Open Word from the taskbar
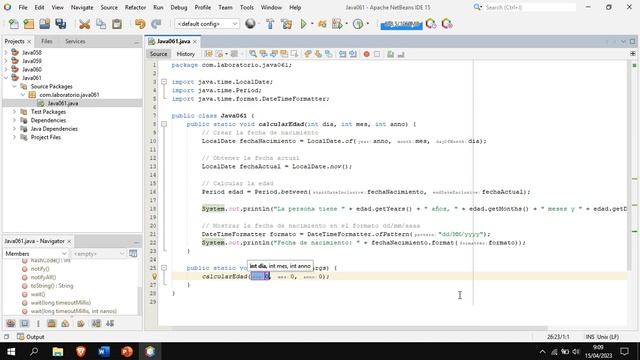The width and height of the screenshot is (640, 360). click(104, 351)
